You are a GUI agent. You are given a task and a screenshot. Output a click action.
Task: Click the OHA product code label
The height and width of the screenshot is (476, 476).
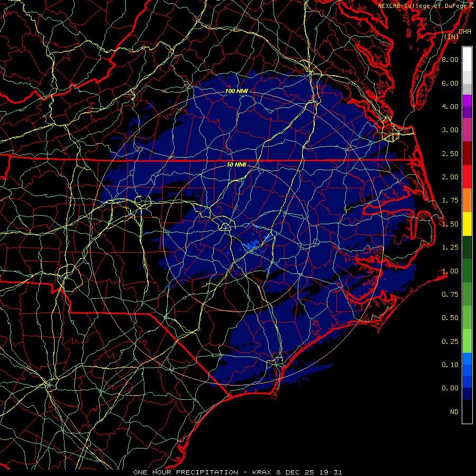(x=465, y=31)
